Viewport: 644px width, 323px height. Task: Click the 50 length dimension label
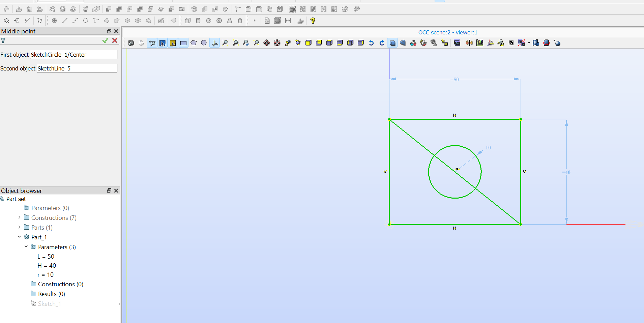tap(456, 80)
